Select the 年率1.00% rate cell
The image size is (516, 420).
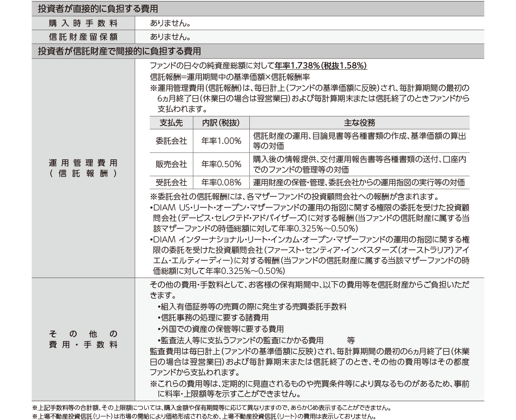tap(221, 141)
